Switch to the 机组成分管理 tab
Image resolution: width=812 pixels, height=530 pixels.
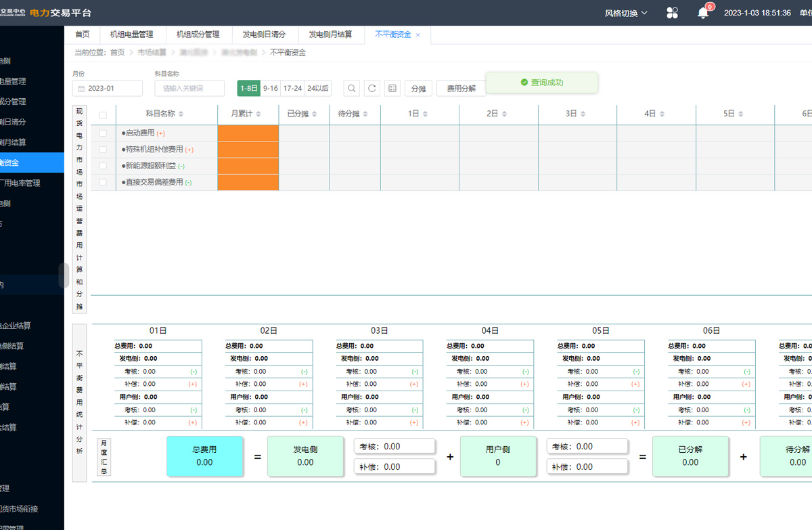[198, 35]
